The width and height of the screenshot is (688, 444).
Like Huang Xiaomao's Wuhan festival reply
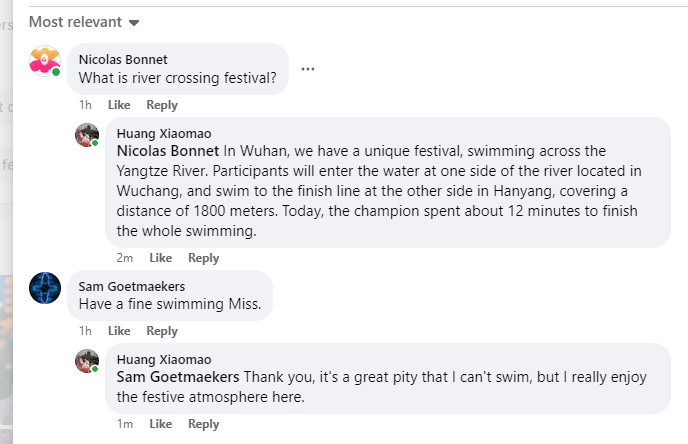pyautogui.click(x=160, y=258)
